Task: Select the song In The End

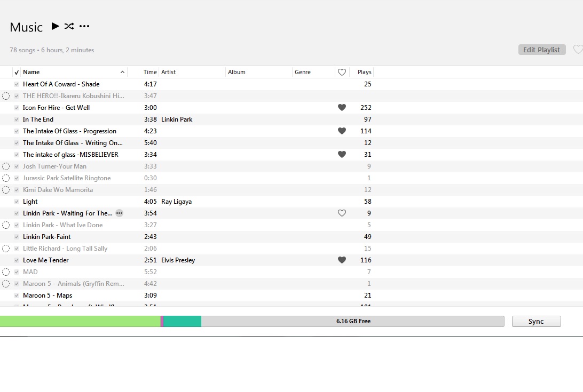Action: click(x=38, y=119)
